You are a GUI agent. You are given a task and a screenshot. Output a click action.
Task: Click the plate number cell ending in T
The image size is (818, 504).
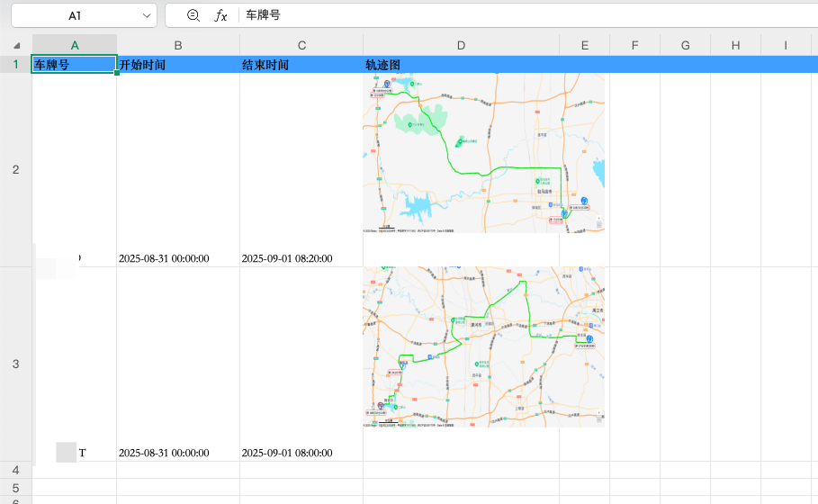point(74,364)
